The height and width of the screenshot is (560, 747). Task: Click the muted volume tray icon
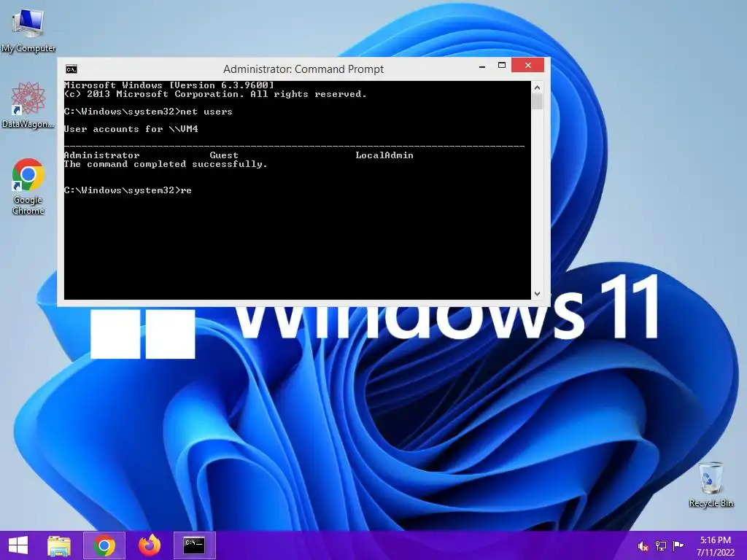643,546
